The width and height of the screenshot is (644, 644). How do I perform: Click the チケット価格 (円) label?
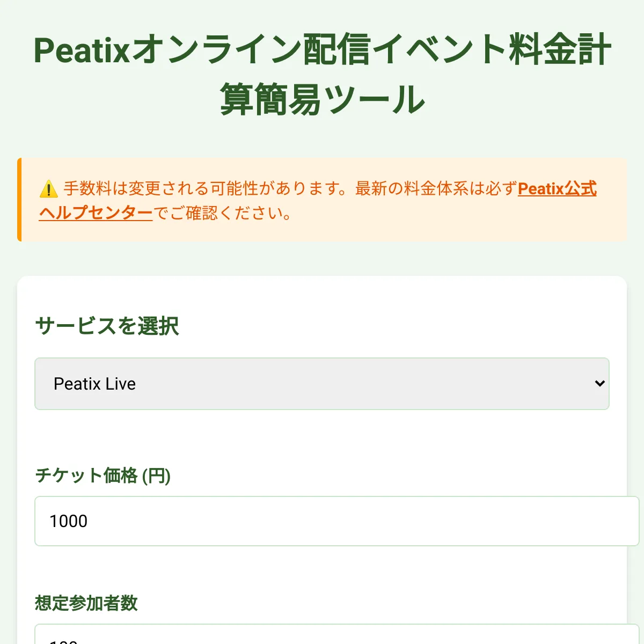coord(103,475)
